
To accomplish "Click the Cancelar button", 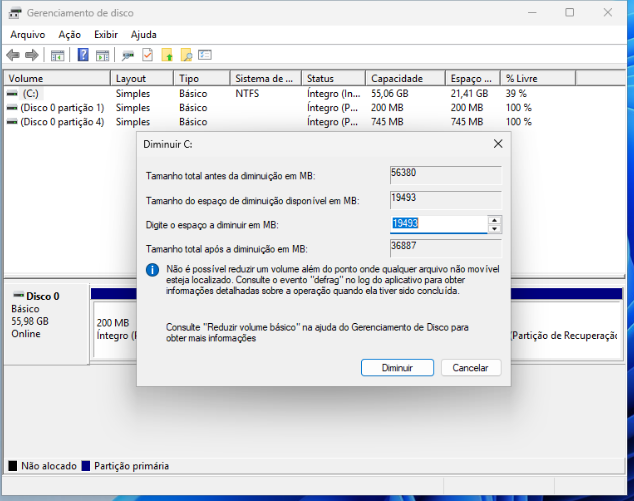I will (x=470, y=368).
